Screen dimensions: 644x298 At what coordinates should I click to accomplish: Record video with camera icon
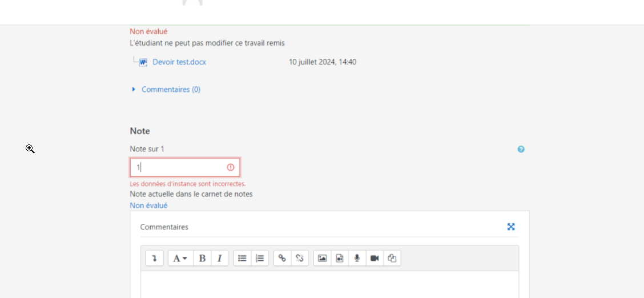pos(375,258)
